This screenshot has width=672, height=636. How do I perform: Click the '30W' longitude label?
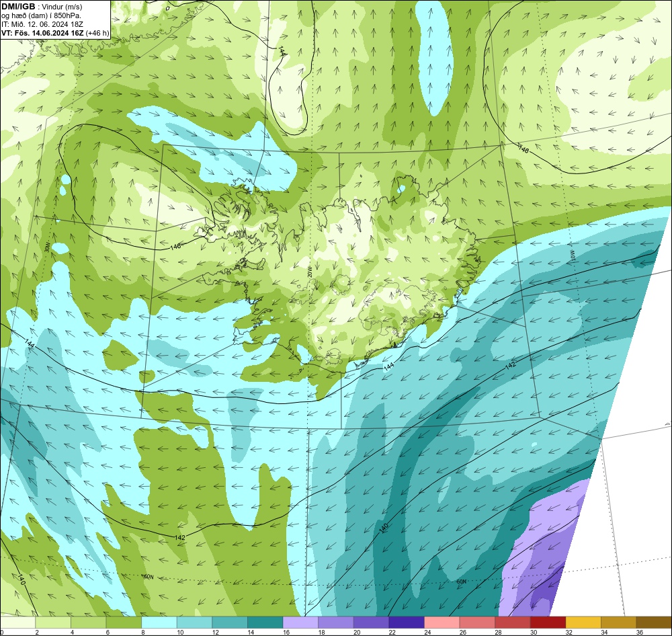(47, 247)
